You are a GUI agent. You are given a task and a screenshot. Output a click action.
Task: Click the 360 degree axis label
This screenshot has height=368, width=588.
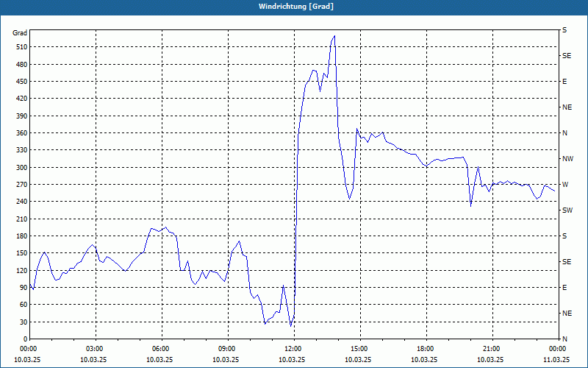pos(22,133)
